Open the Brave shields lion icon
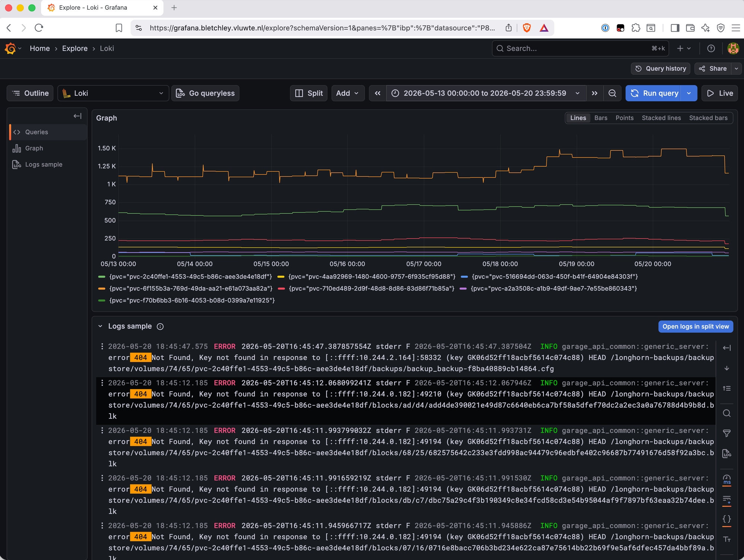744x560 pixels. (x=526, y=28)
